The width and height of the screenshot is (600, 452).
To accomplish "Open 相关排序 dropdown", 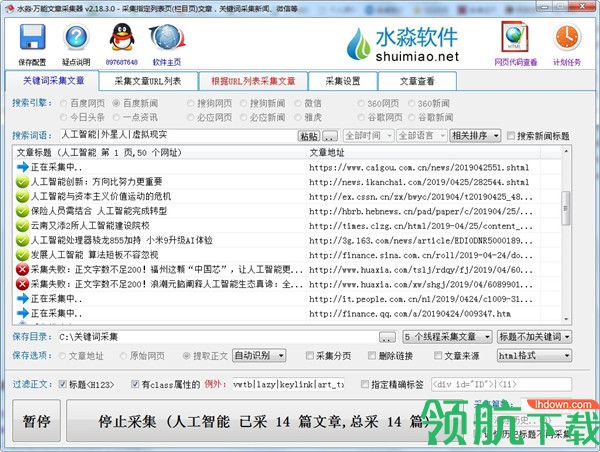I will (475, 135).
